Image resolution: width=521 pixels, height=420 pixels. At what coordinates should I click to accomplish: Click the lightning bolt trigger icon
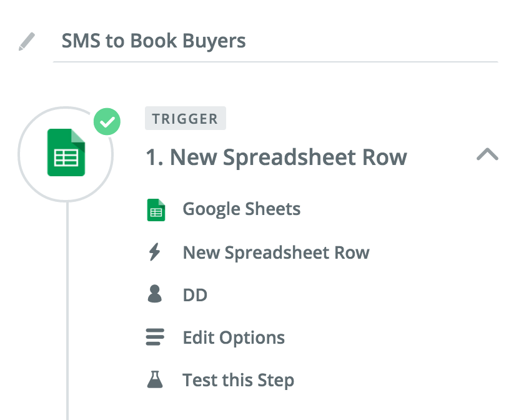[x=155, y=252]
